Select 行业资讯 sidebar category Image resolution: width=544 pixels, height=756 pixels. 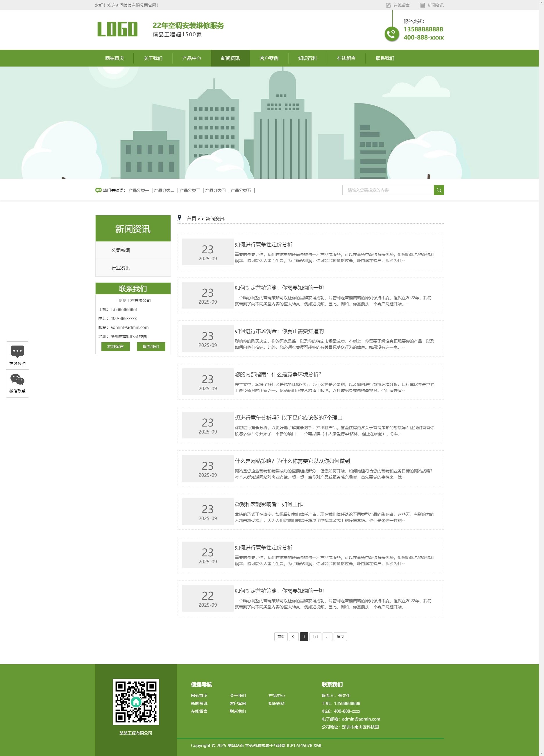pyautogui.click(x=121, y=268)
